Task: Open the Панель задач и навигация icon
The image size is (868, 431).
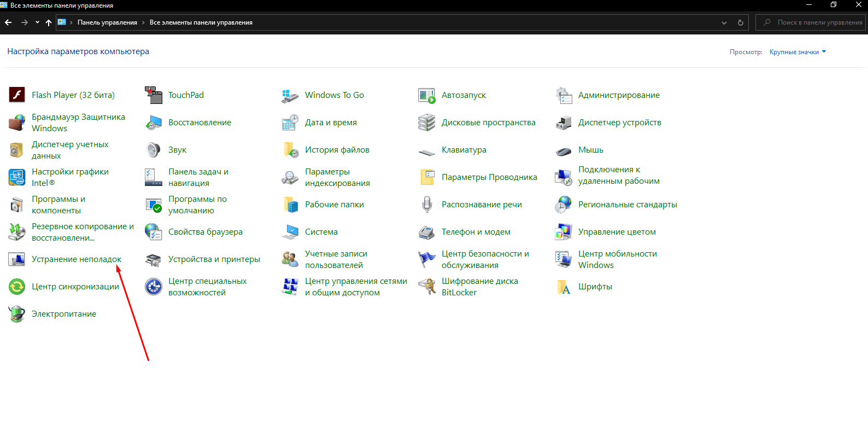Action: pyautogui.click(x=154, y=177)
